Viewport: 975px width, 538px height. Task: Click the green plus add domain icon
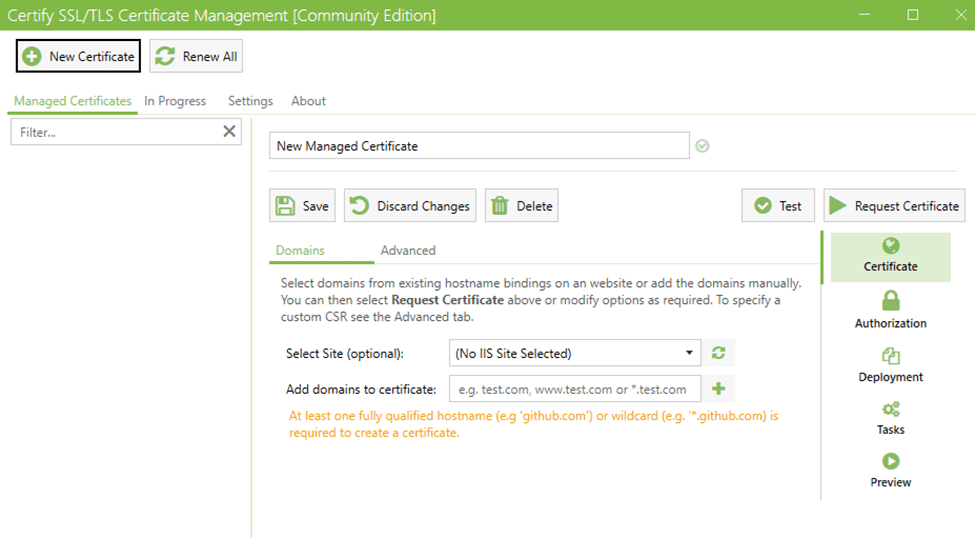point(717,389)
